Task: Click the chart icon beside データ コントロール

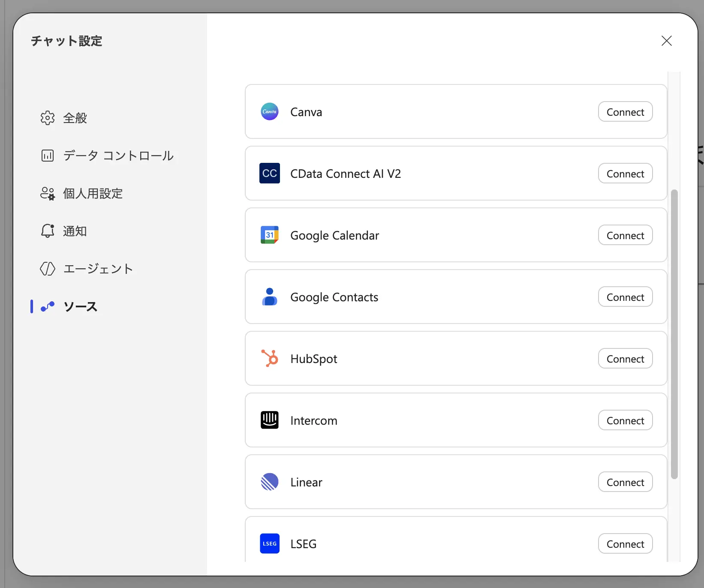Action: [x=48, y=156]
